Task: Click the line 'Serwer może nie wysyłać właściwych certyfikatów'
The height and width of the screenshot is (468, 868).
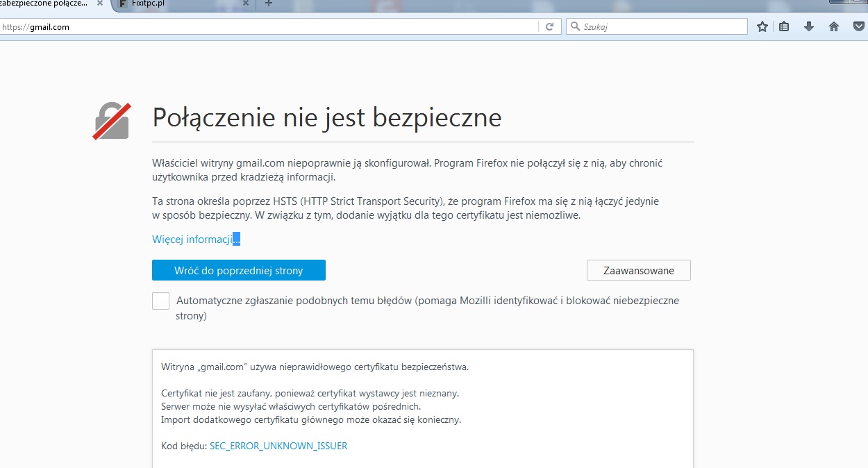Action: [291, 406]
